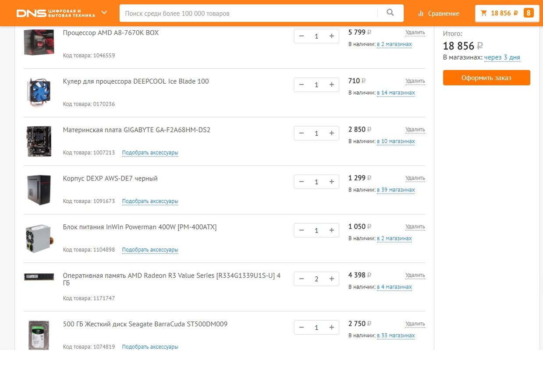543x392 pixels.
Task: Increase quantity of Процессор AMD A8-7670K
Action: point(331,36)
